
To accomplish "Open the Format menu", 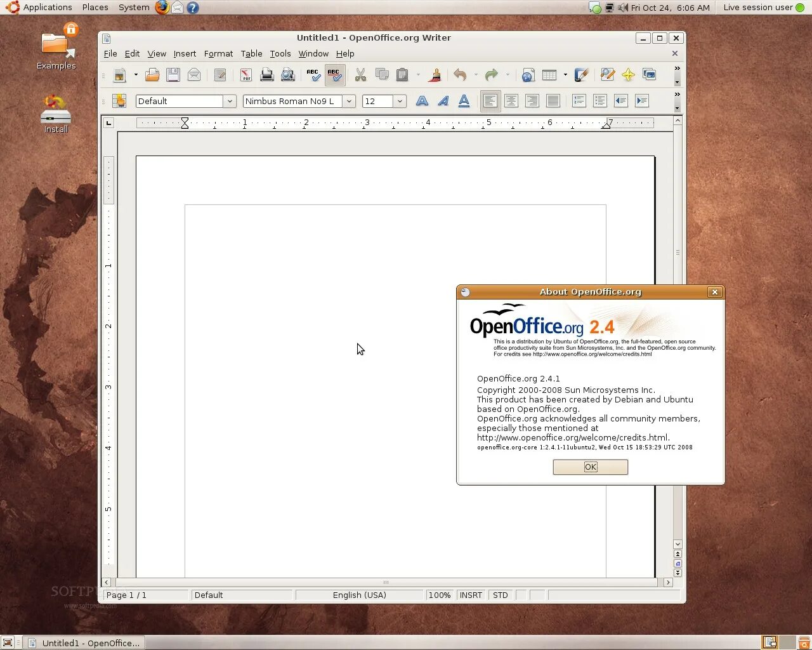I will click(218, 54).
